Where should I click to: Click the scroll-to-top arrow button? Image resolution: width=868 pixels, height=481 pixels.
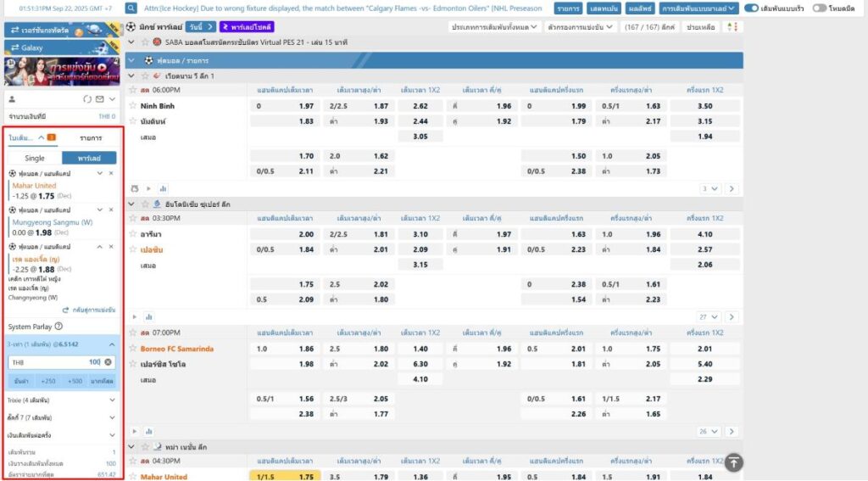[x=734, y=462]
